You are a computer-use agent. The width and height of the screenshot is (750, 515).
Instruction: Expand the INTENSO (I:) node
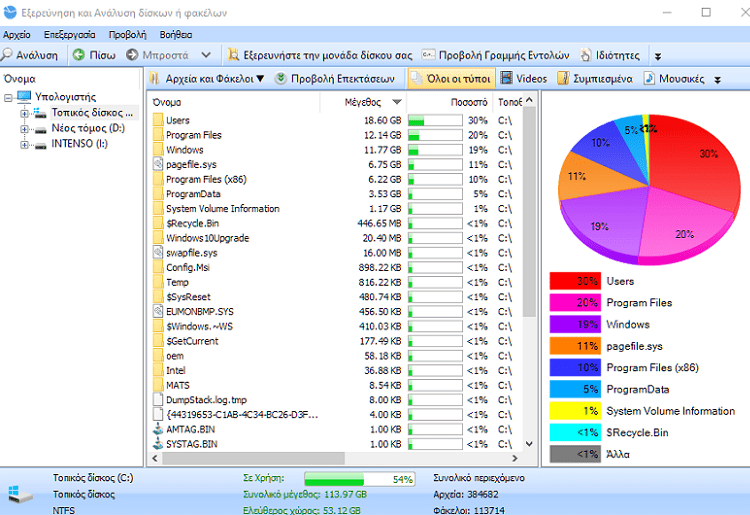tap(24, 144)
